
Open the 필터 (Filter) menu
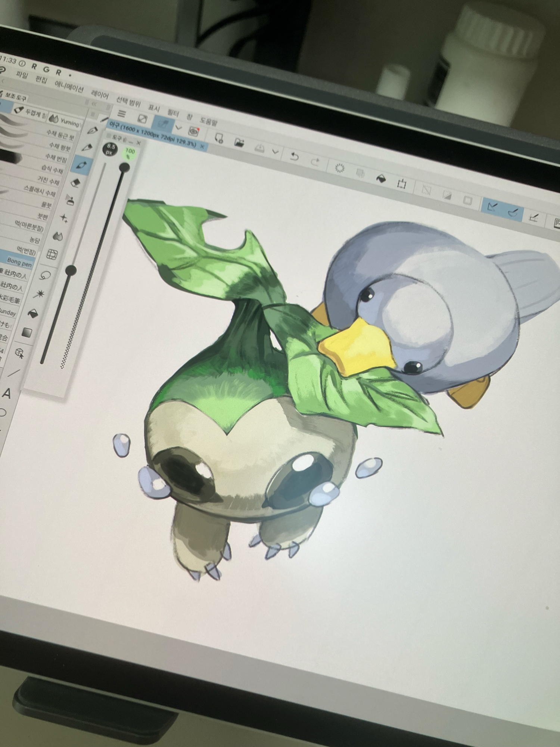coord(173,113)
